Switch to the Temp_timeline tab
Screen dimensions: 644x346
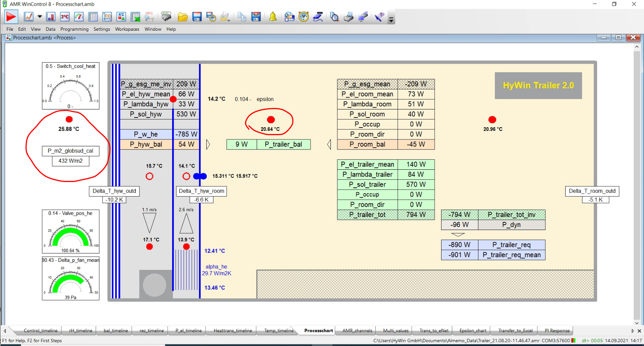coord(279,331)
